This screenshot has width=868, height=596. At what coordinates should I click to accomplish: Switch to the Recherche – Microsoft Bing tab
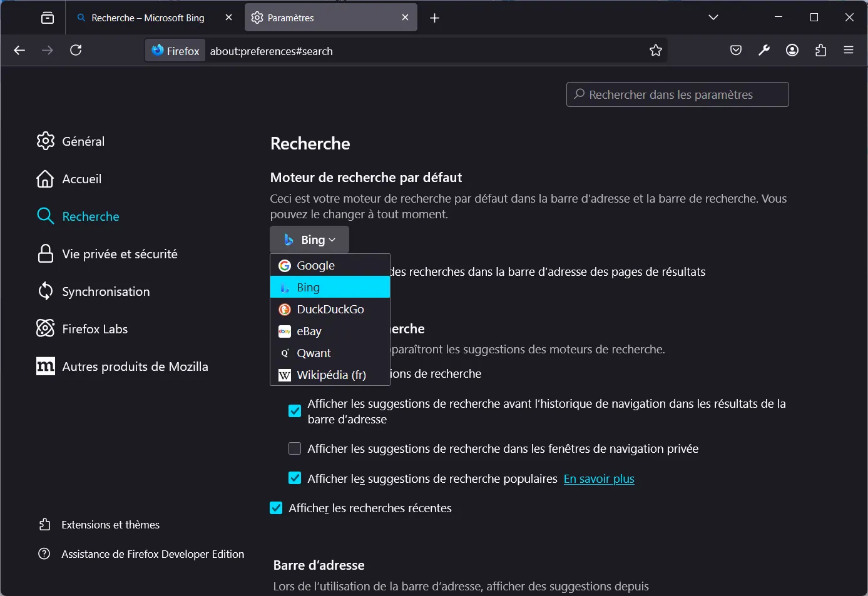point(155,18)
